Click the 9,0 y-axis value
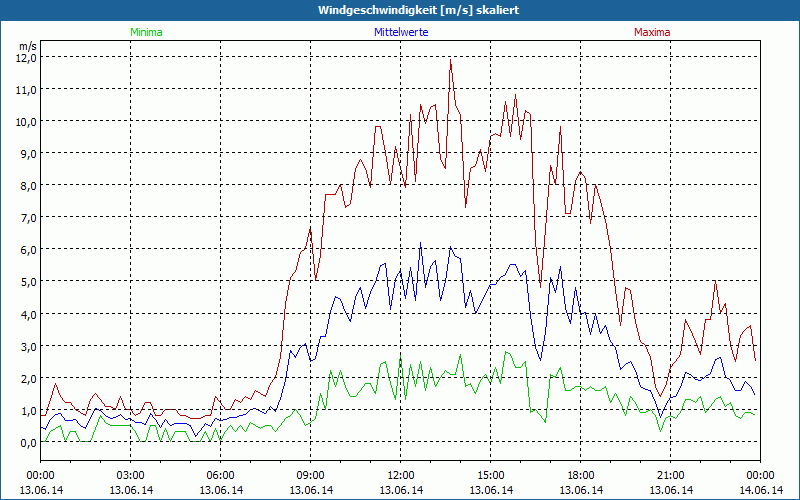The height and width of the screenshot is (500, 800). click(28, 154)
